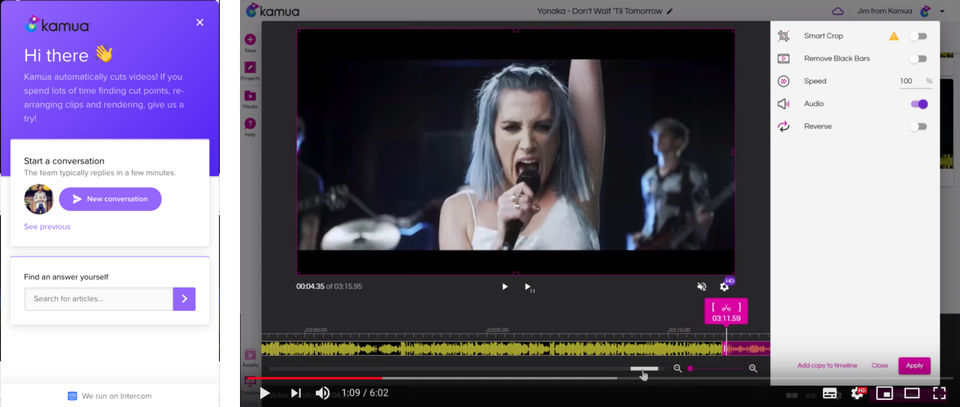Click timeline zoom in magnifier
The height and width of the screenshot is (407, 960).
tap(753, 368)
